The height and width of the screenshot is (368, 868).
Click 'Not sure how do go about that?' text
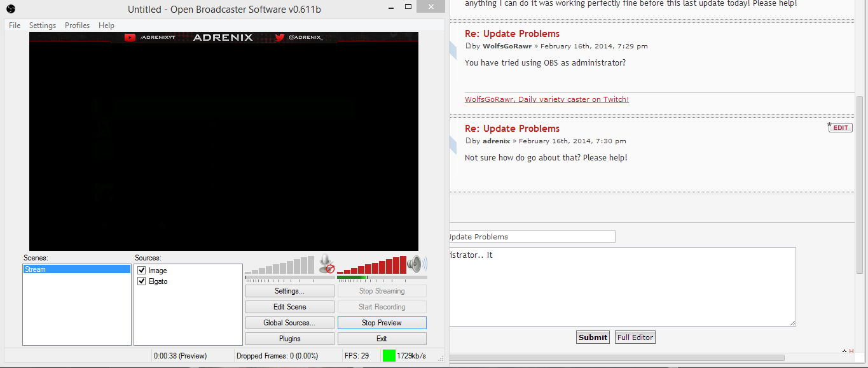pyautogui.click(x=522, y=158)
